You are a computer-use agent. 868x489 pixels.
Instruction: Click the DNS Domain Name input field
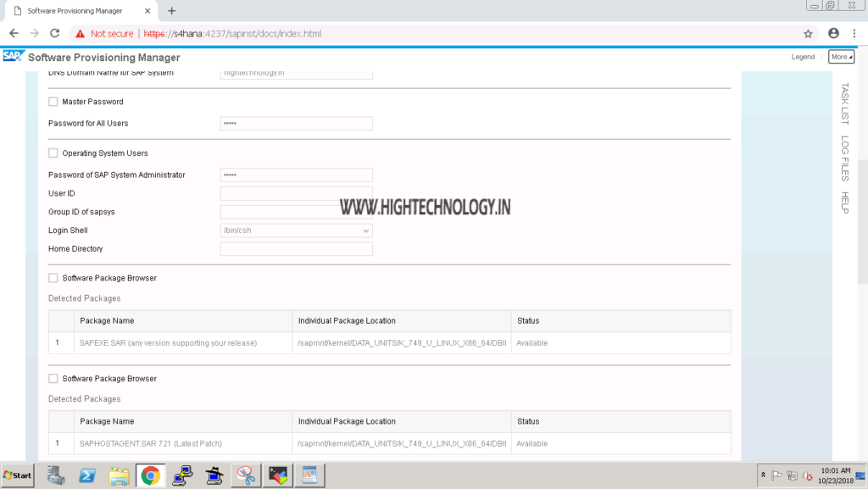(x=296, y=74)
